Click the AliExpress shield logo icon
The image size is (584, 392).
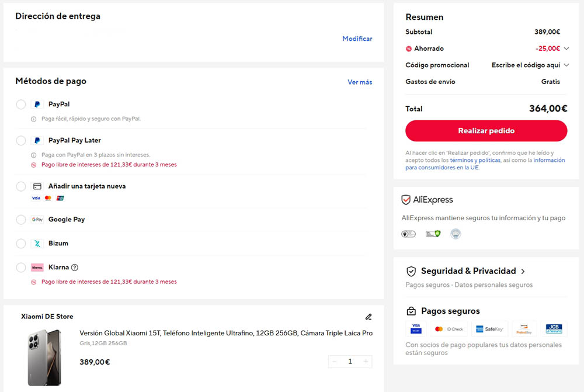pyautogui.click(x=406, y=200)
